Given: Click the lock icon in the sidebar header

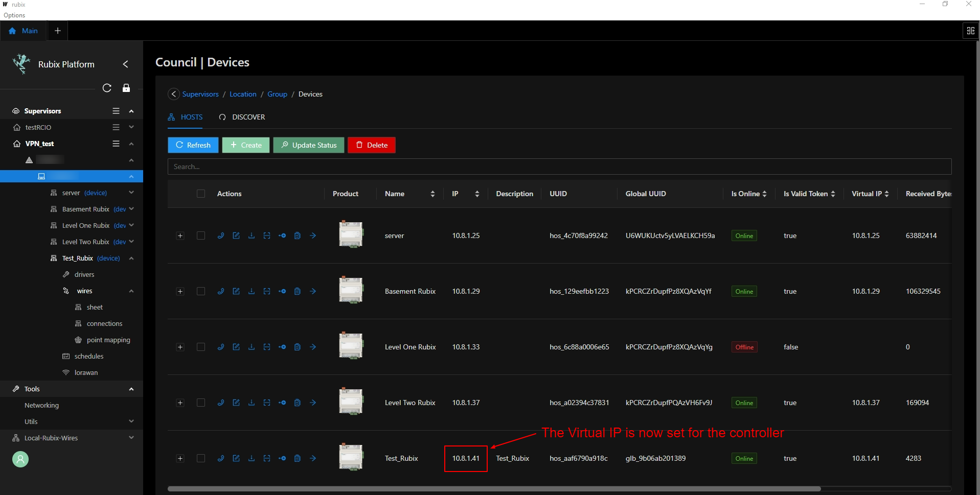Looking at the screenshot, I should click(126, 88).
